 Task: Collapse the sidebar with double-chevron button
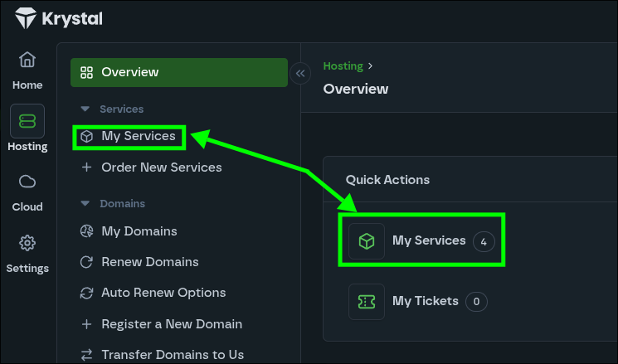click(300, 73)
